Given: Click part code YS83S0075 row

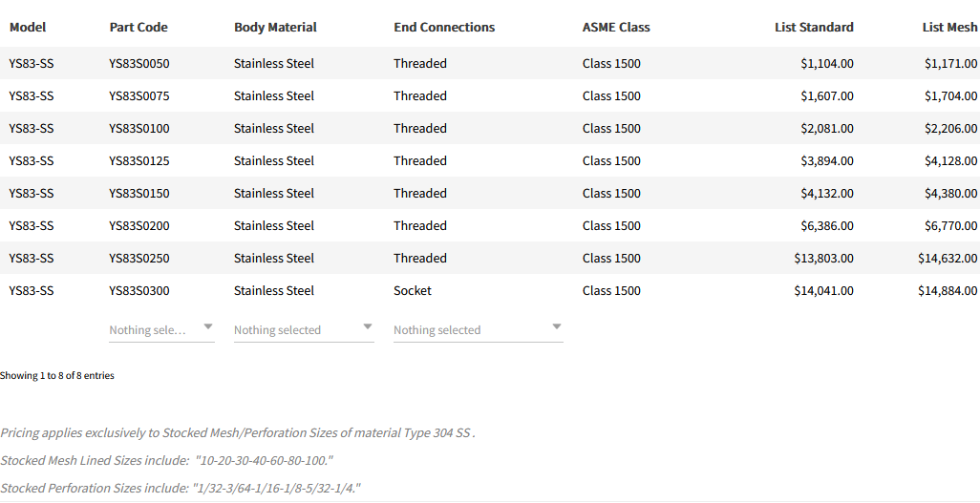Looking at the screenshot, I should tap(139, 96).
